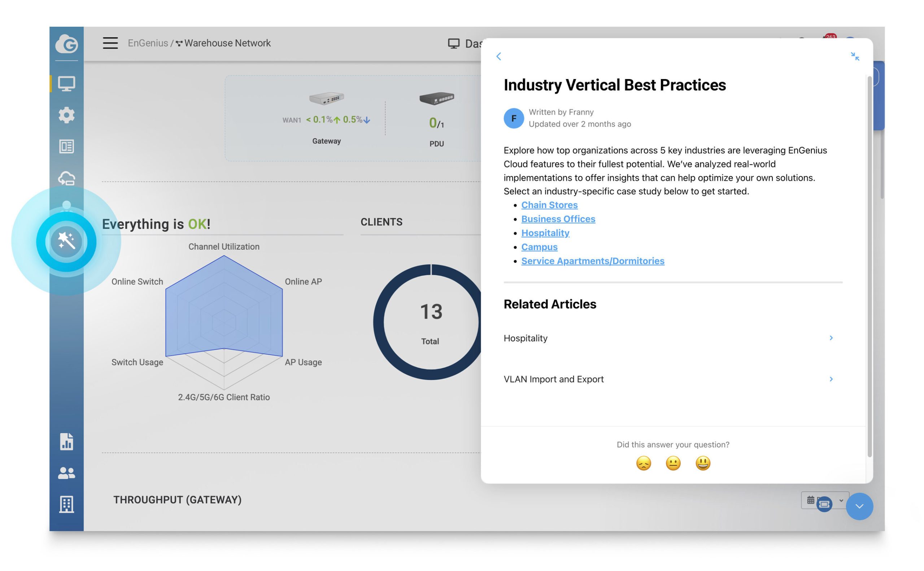Click the CLIENTS section heading
Screen dimensions: 924x571
pyautogui.click(x=382, y=222)
